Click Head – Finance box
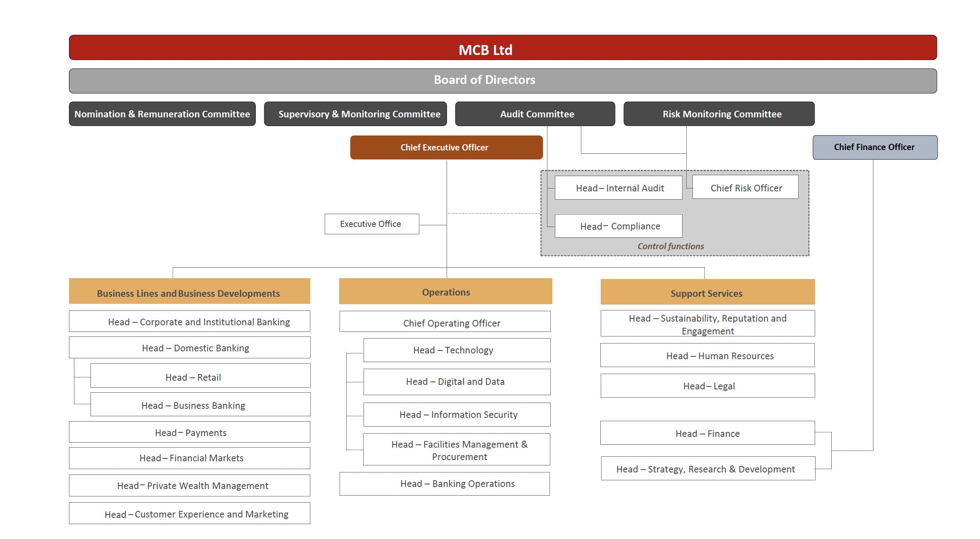 pyautogui.click(x=708, y=433)
